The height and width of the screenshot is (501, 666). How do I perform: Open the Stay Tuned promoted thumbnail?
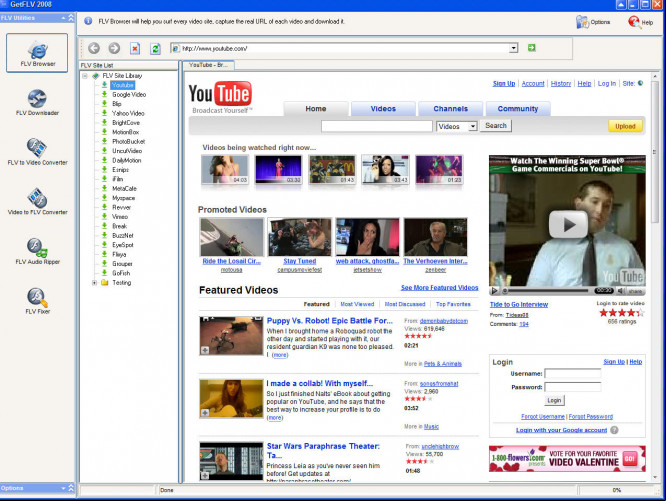coord(299,237)
